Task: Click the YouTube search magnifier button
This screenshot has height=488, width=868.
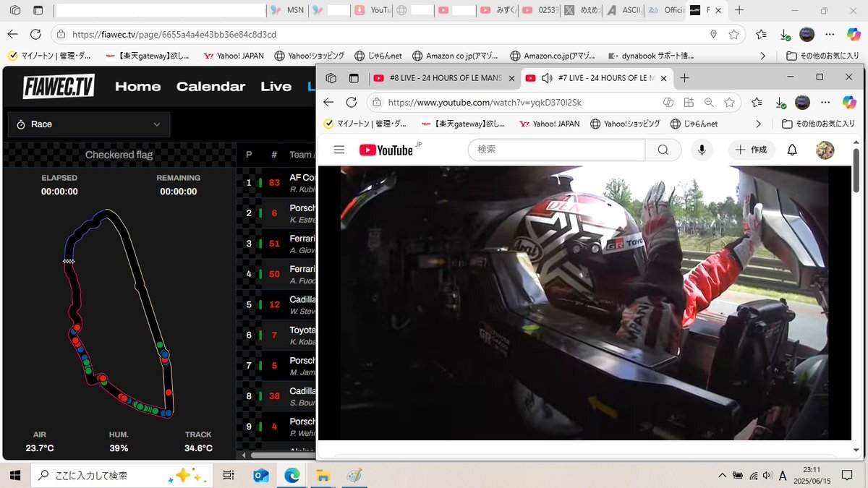Action: coord(663,150)
